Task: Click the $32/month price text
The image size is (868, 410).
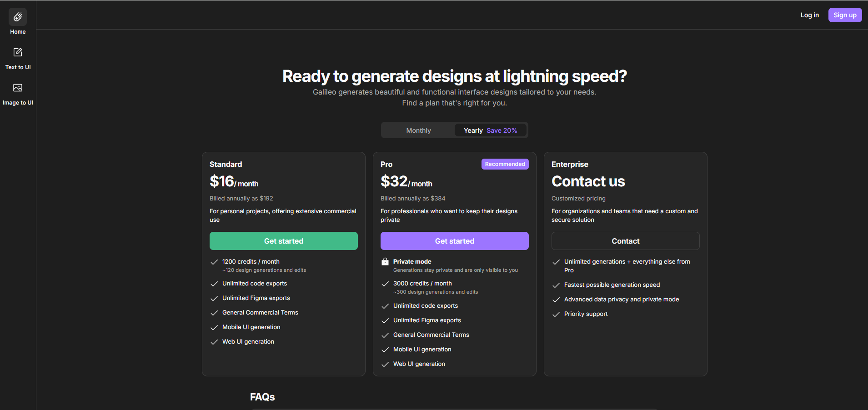Action: (x=406, y=181)
